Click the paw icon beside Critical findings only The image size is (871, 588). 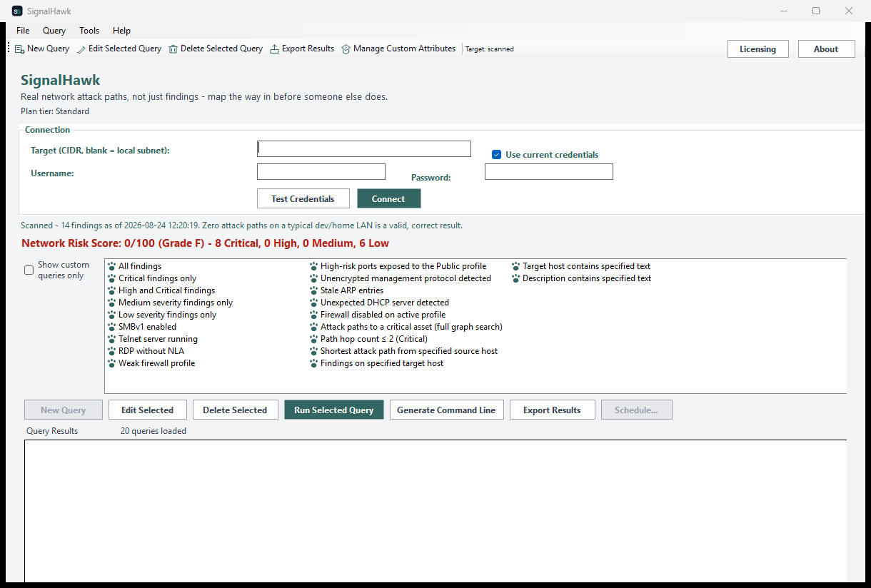[112, 278]
